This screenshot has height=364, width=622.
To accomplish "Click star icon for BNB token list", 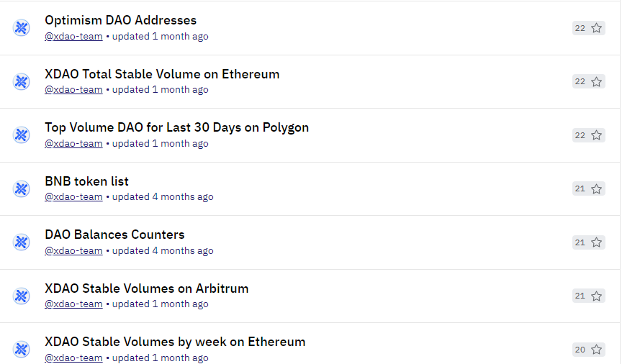I will coord(596,188).
